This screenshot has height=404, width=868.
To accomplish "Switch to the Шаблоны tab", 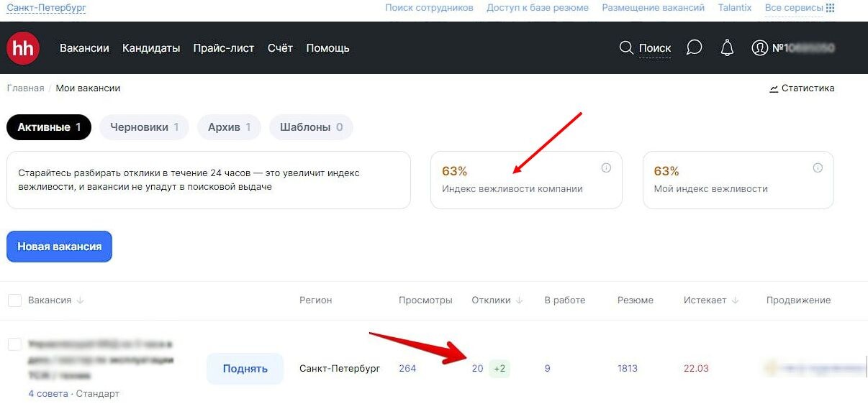I will tap(311, 127).
